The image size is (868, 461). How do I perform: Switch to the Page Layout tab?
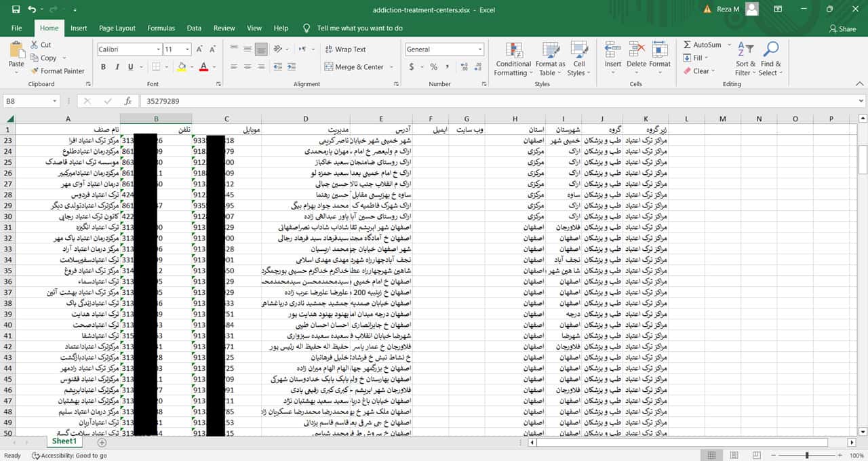tap(117, 28)
